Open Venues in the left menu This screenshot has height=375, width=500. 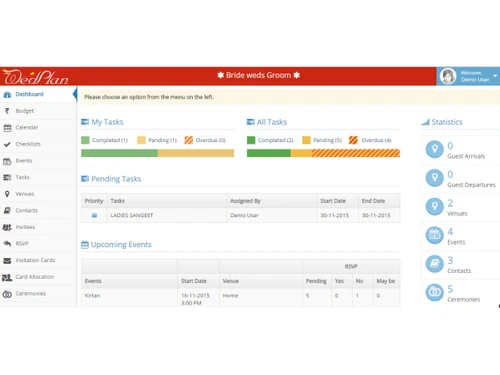point(38,194)
